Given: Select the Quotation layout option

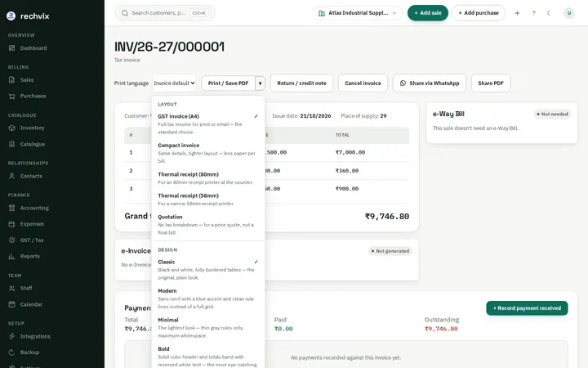Looking at the screenshot, I should pos(208,225).
